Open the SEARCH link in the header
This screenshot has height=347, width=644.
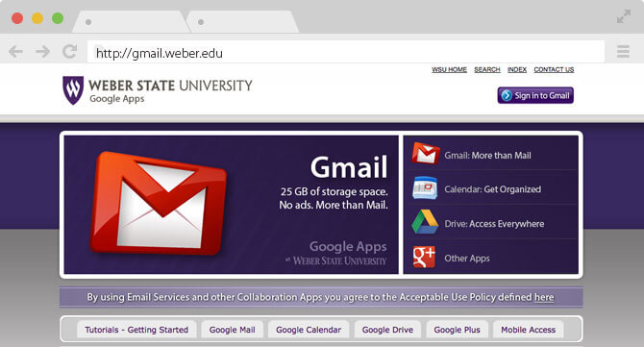[x=487, y=69]
